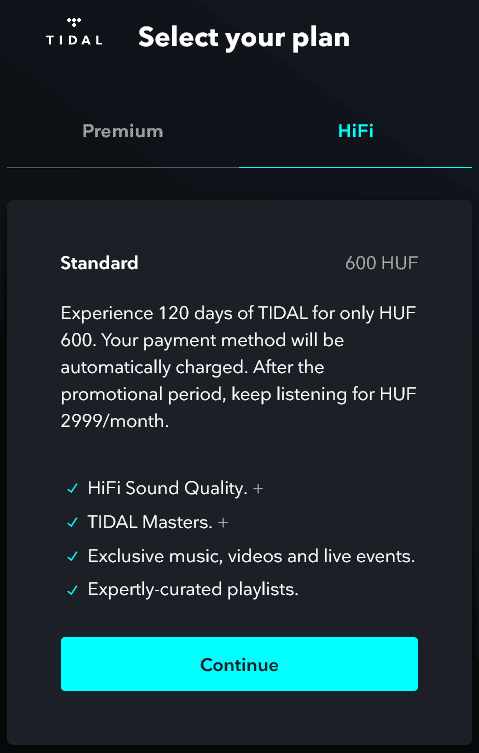Click the TIDAL diamond logo mark

click(74, 23)
